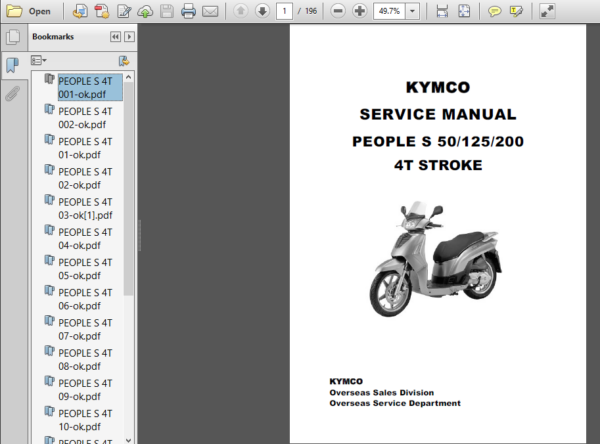Click bookmark icon beside 08-ok.pdf
Screen dimensions: 600x444
click(49, 351)
